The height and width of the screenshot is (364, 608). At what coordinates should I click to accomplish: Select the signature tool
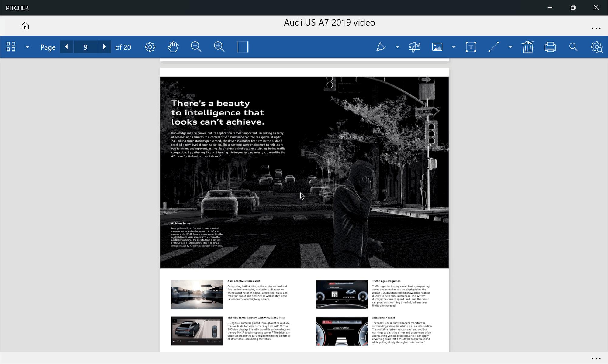414,47
